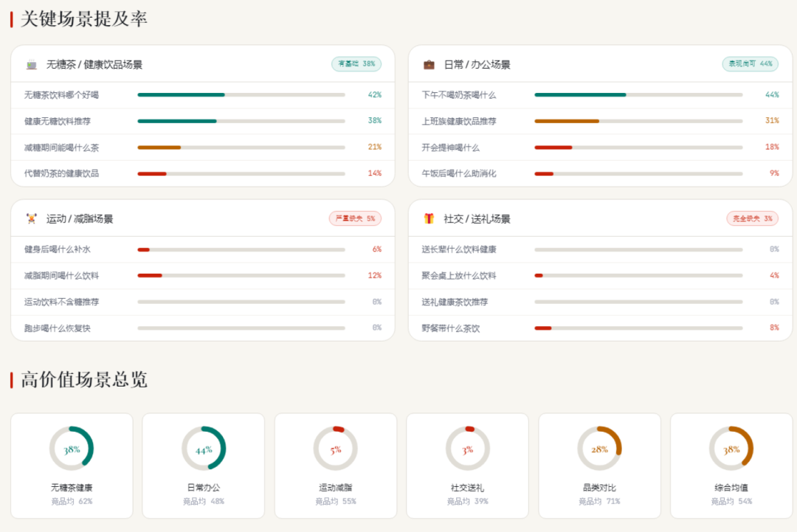Select the 严重缺失 5% status badge

coord(355,218)
